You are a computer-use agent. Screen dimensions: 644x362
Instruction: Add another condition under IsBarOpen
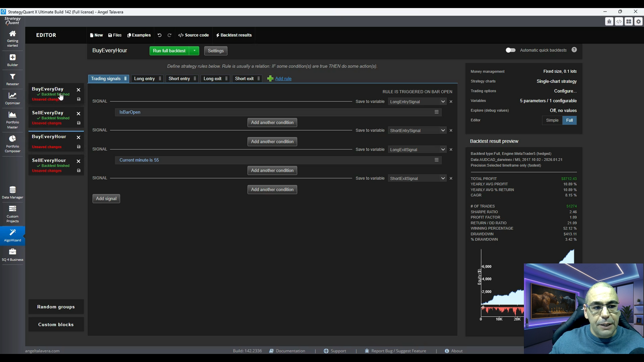[x=272, y=122]
